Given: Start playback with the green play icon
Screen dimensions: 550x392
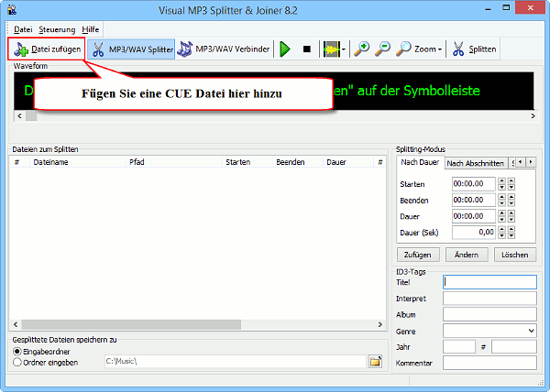Looking at the screenshot, I should pos(285,49).
